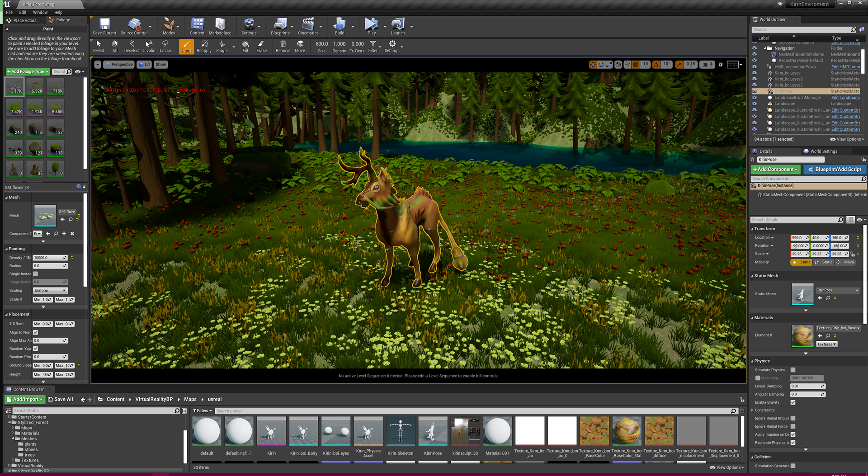
Task: Open the Scaling Uniform dropdown
Action: click(50, 291)
